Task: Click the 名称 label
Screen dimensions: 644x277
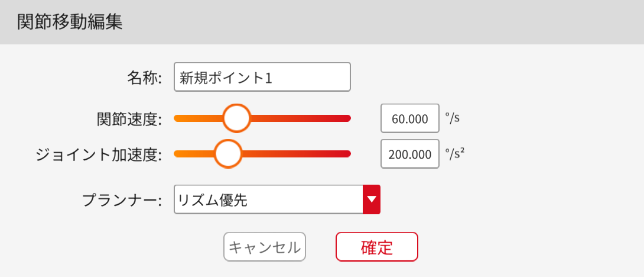Action: click(144, 78)
